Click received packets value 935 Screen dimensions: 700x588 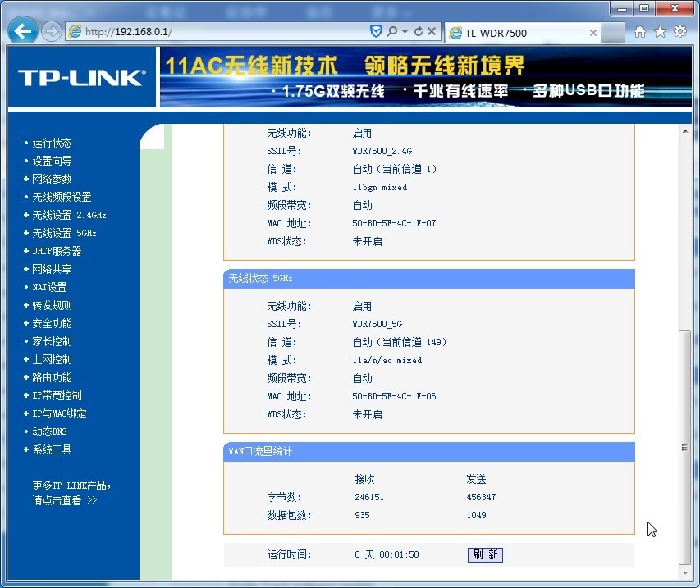(x=362, y=515)
